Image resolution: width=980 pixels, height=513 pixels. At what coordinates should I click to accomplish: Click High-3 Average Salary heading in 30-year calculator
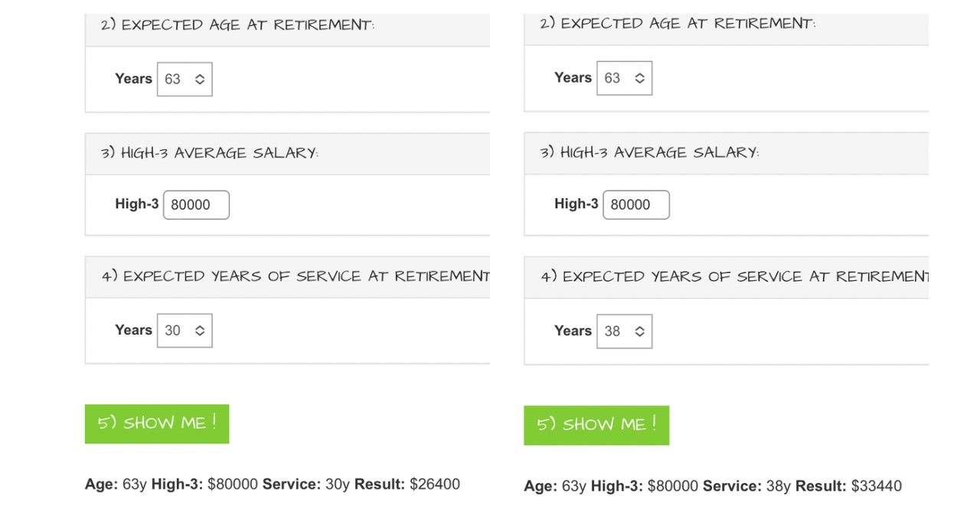[210, 152]
